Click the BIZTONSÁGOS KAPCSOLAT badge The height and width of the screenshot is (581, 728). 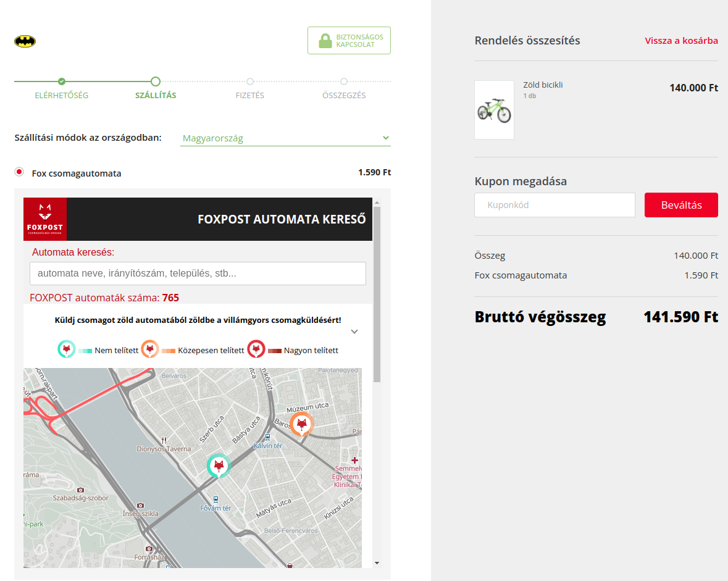(x=349, y=40)
